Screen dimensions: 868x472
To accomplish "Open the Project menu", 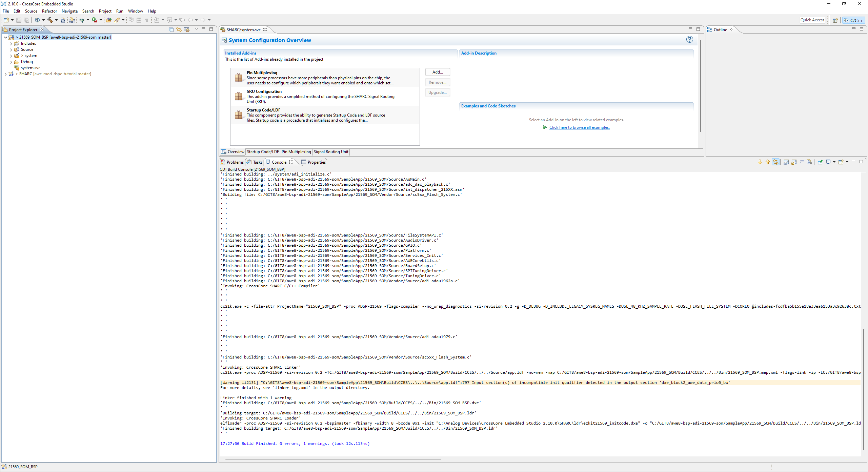I will tap(105, 11).
